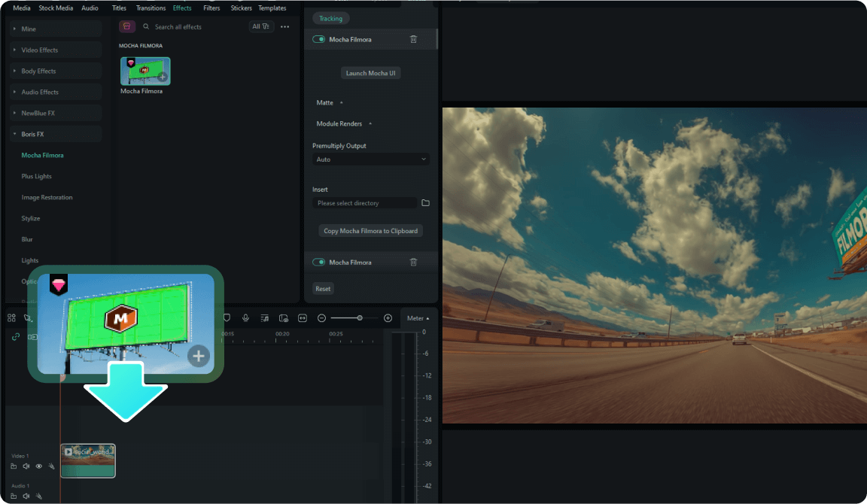Toggle the auto ripple icon beside the link icon

pos(32,336)
